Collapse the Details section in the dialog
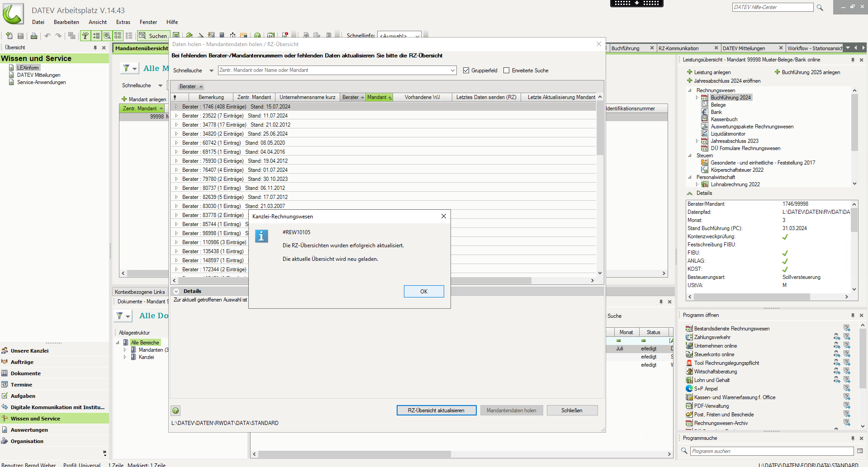The image size is (868, 467). (176, 292)
